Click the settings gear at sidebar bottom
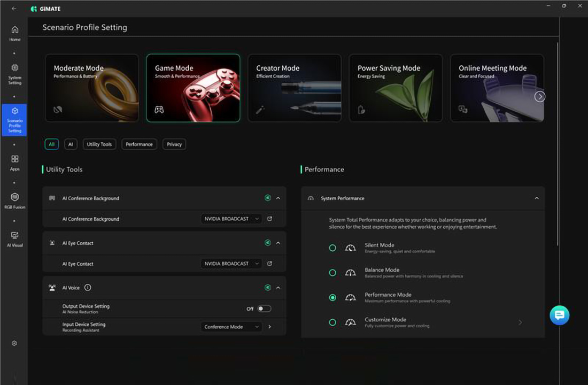588x385 pixels. [14, 343]
